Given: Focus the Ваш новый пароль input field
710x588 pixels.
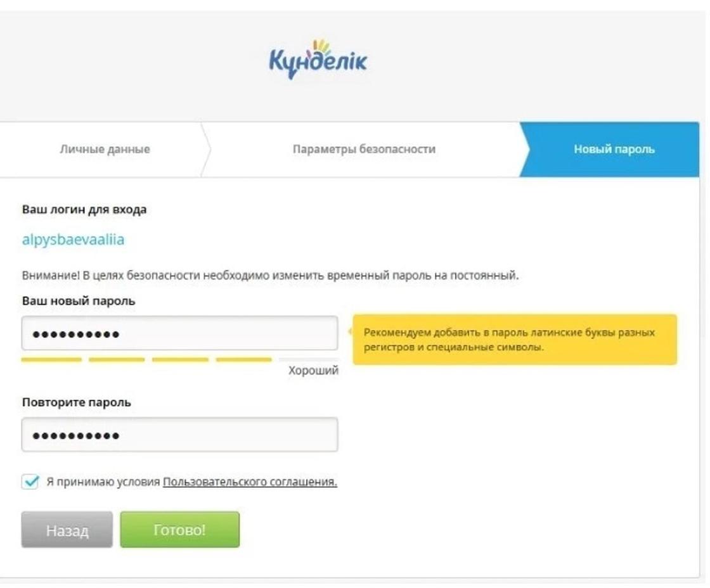Looking at the screenshot, I should click(x=180, y=334).
